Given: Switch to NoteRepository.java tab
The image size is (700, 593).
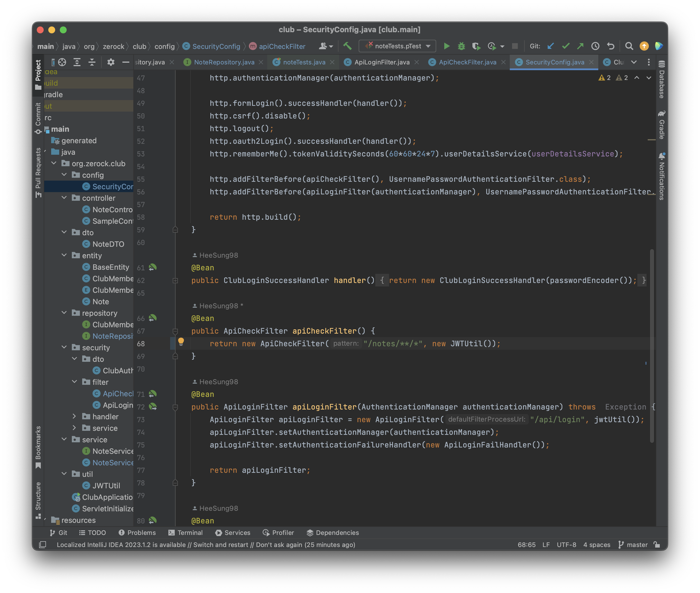Looking at the screenshot, I should pos(224,62).
